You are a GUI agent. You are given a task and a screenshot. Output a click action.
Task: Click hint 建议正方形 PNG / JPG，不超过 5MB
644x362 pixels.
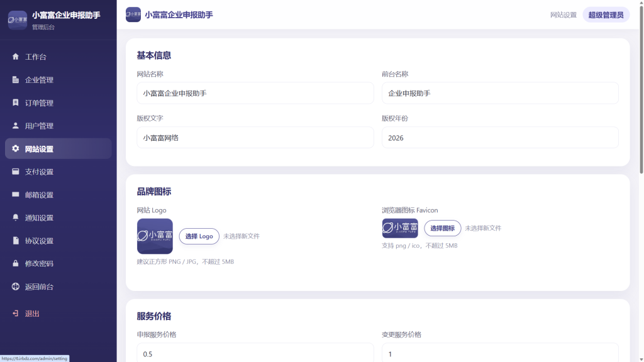coord(186,262)
